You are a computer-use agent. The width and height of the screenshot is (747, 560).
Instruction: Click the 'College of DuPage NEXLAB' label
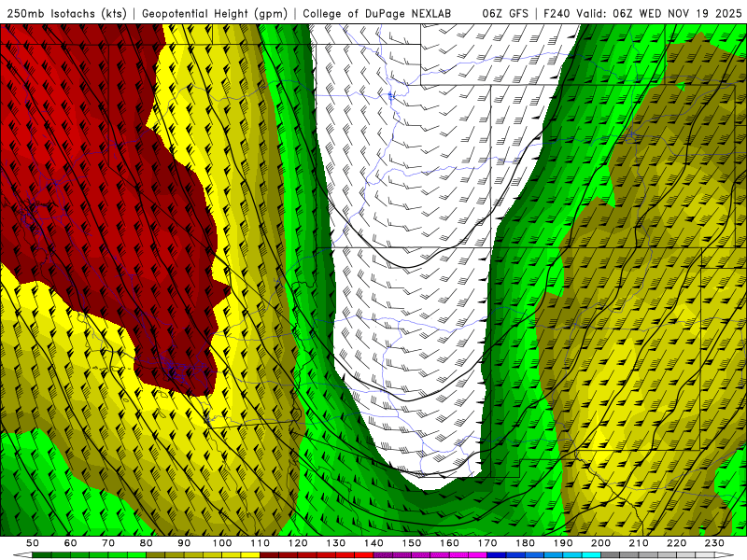tap(377, 13)
